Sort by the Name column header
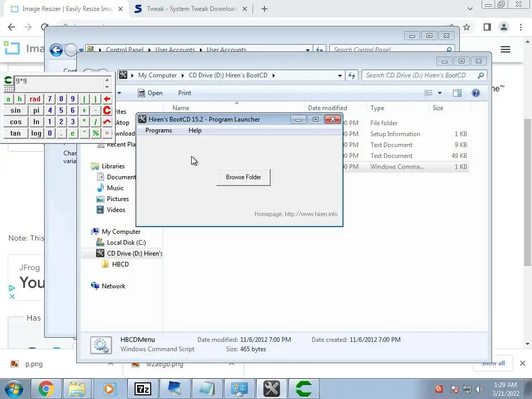This screenshot has width=532, height=399. [x=181, y=108]
